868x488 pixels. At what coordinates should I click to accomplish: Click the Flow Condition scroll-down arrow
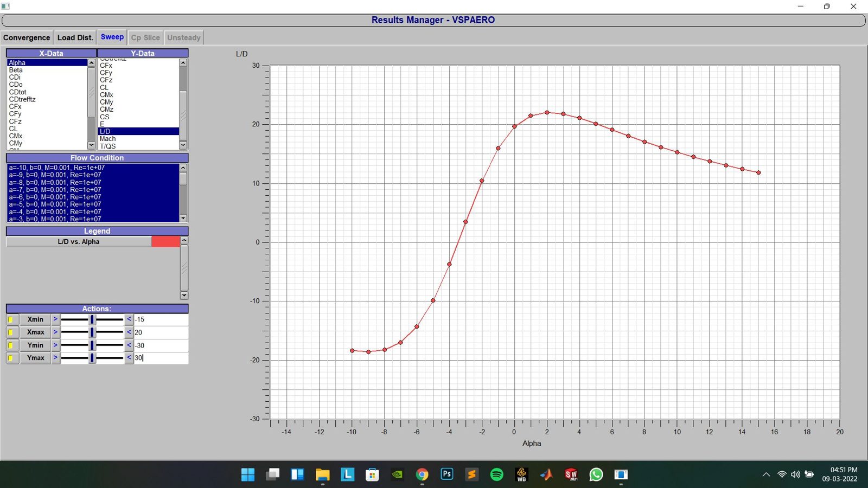click(183, 218)
